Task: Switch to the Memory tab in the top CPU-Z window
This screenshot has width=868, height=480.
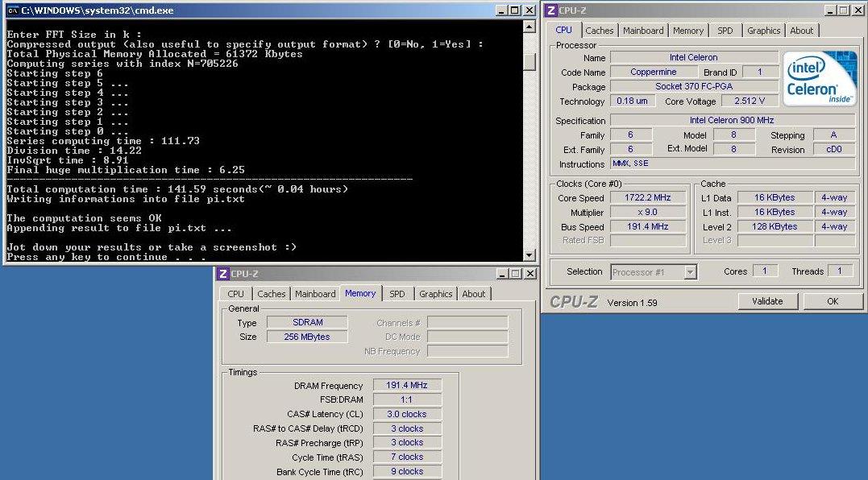Action: coord(688,31)
